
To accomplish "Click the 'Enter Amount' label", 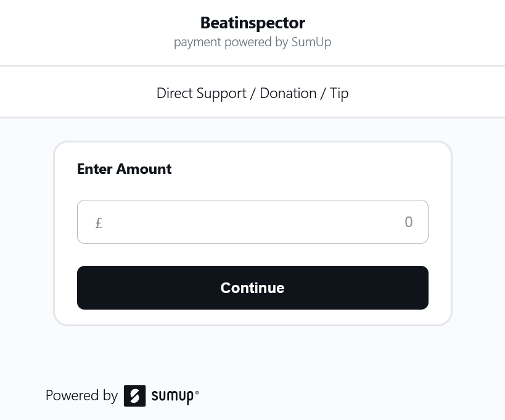I will click(x=124, y=169).
